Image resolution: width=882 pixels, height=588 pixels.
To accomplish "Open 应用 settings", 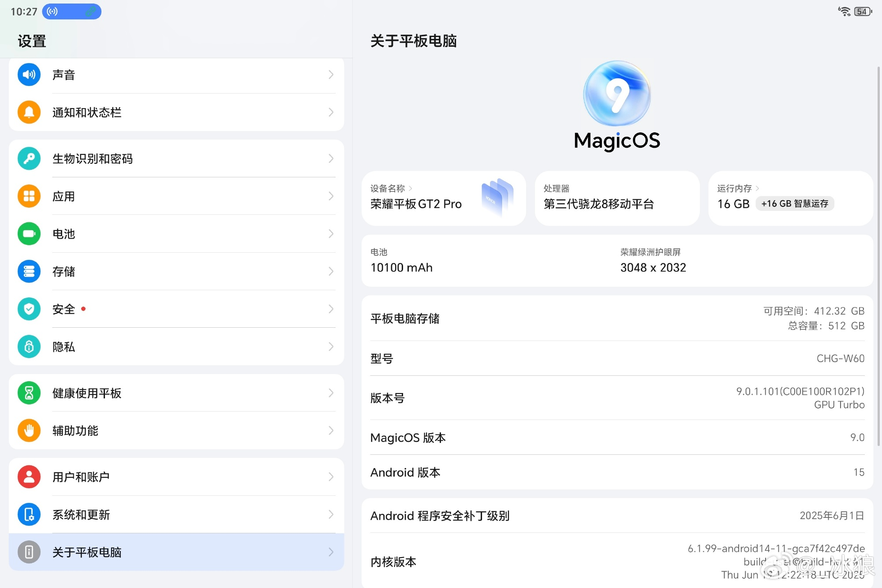I will [x=176, y=196].
